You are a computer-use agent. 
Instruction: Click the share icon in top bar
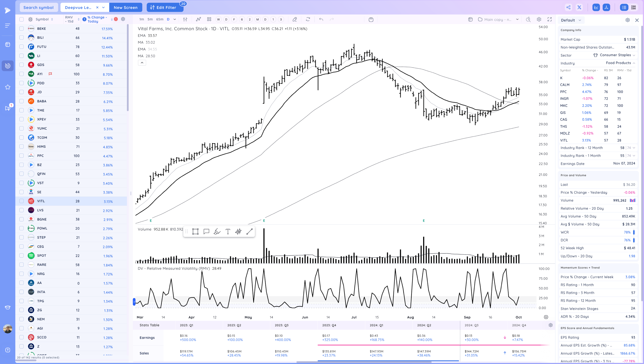(568, 8)
